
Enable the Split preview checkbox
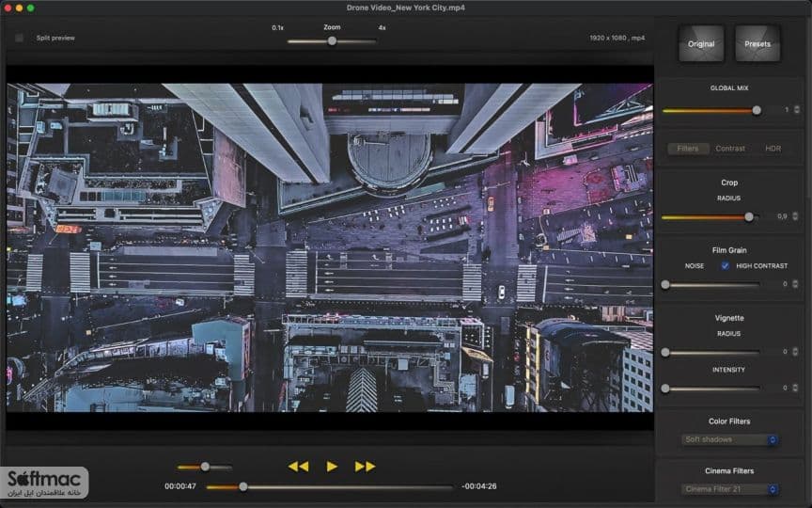[x=19, y=38]
